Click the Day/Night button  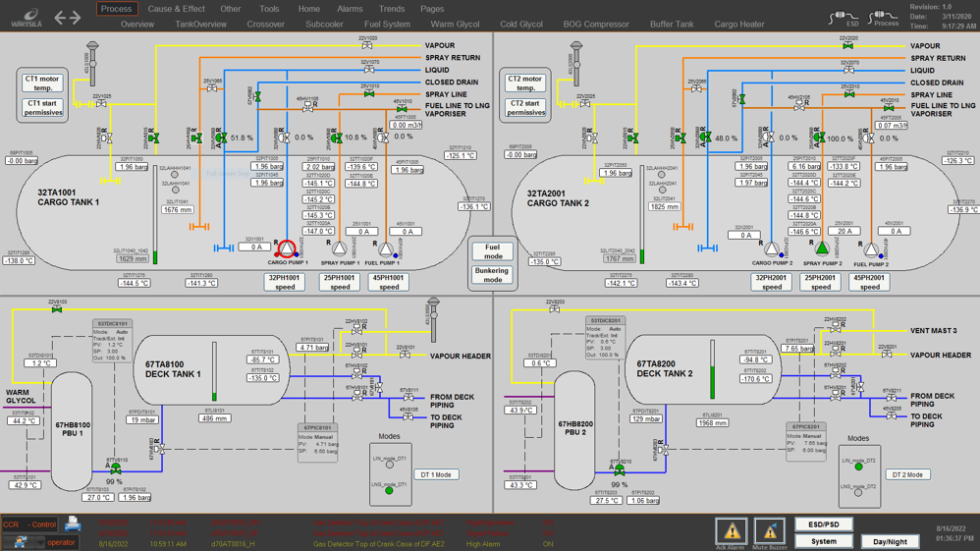click(x=890, y=541)
